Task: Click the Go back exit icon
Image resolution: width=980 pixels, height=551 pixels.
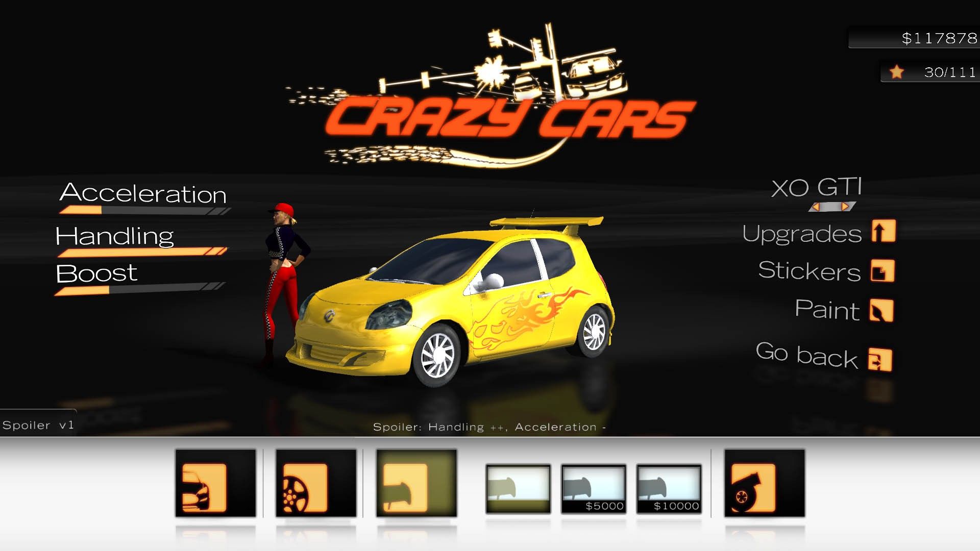Action: 880,360
